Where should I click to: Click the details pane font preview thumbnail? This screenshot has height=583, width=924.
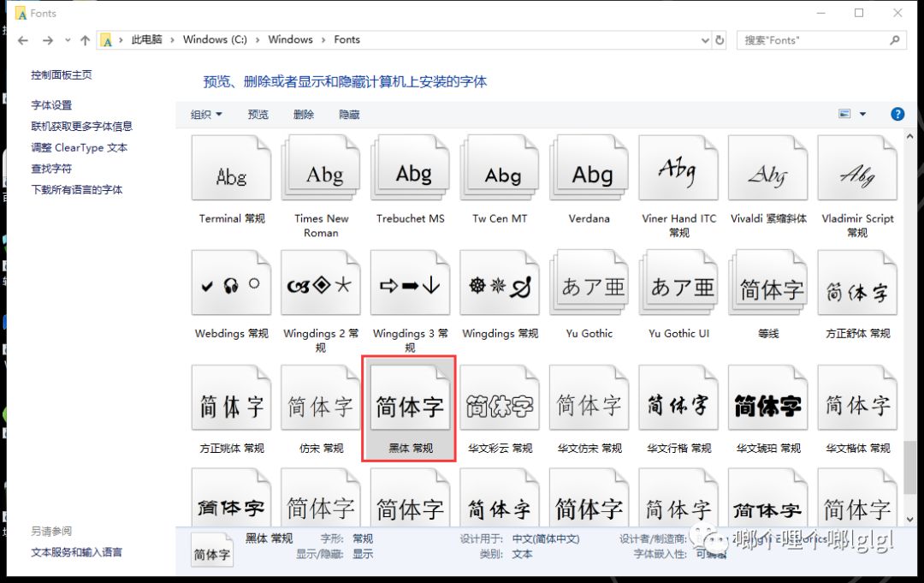tap(211, 550)
